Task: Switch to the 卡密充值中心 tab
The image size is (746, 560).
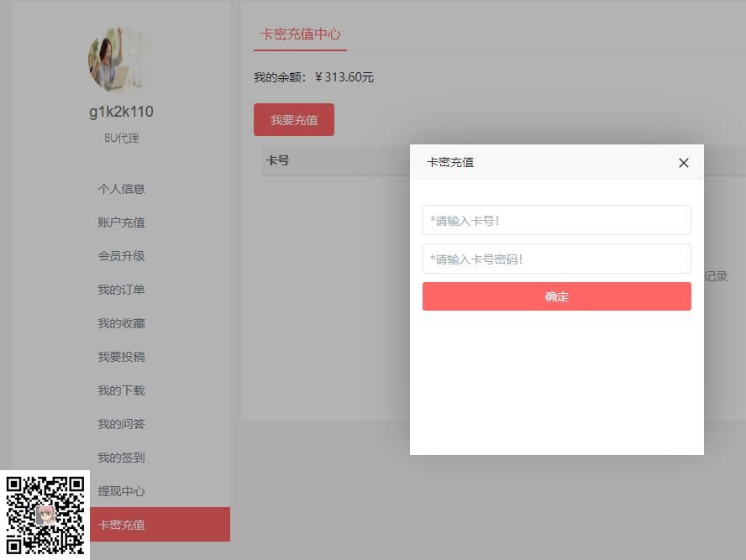Action: 299,35
